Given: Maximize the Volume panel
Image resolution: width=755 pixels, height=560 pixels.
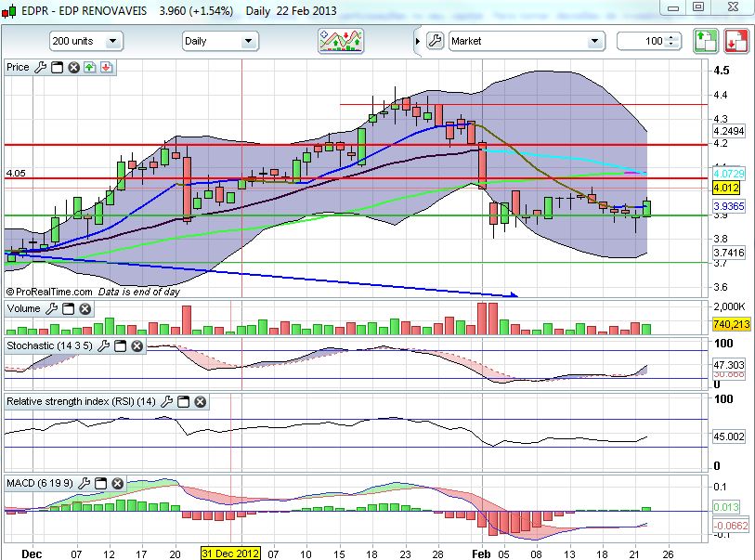Looking at the screenshot, I should coord(69,309).
